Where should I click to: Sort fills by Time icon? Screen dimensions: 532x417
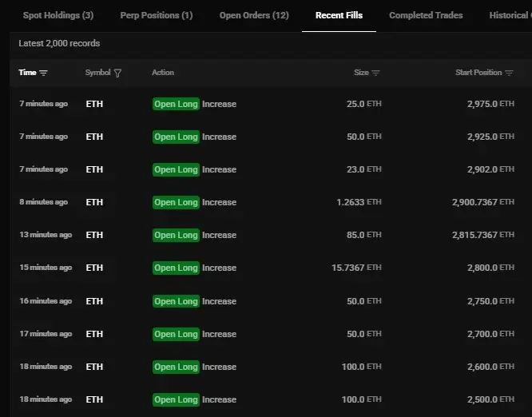pyautogui.click(x=43, y=73)
